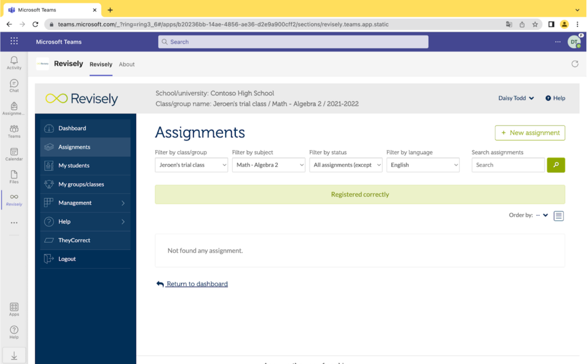Open the Daisy Todd account dropdown
The width and height of the screenshot is (588, 364).
[516, 98]
